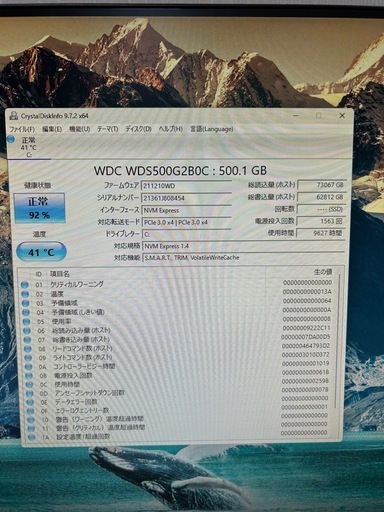Click the serial number field 21361J808454

tap(186, 198)
